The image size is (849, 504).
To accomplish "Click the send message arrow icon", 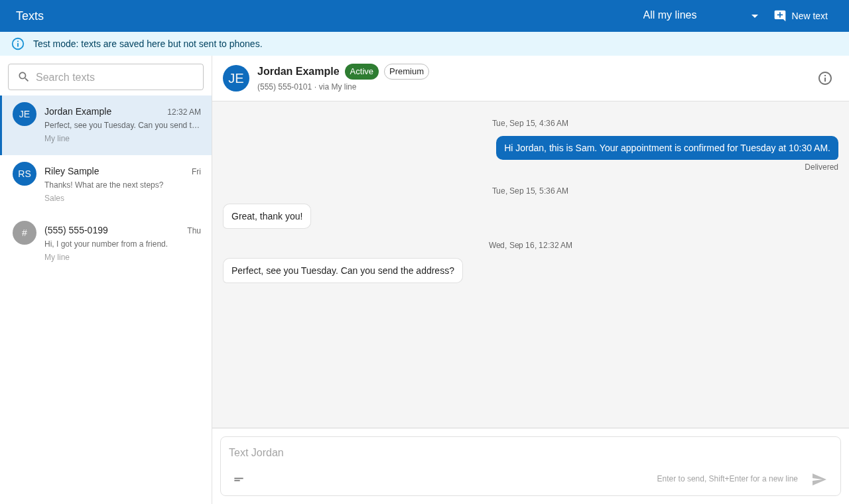I will 819,479.
